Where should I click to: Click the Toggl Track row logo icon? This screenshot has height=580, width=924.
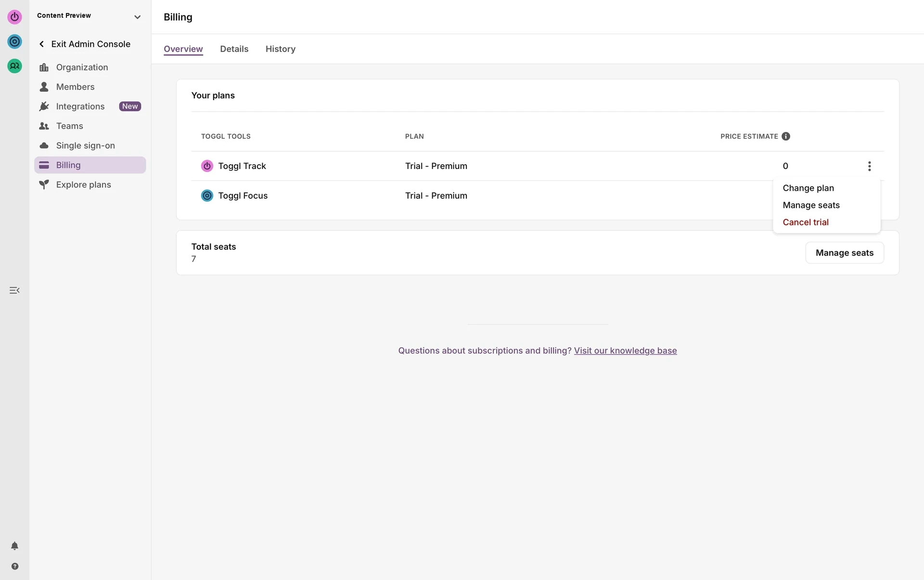[207, 166]
